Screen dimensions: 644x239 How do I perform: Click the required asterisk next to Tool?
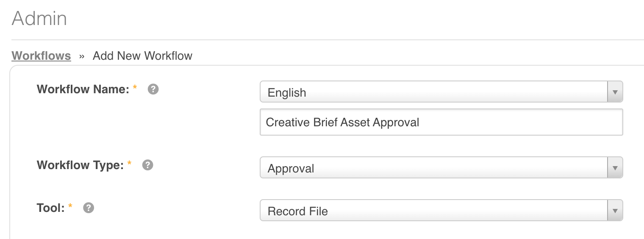pyautogui.click(x=70, y=206)
